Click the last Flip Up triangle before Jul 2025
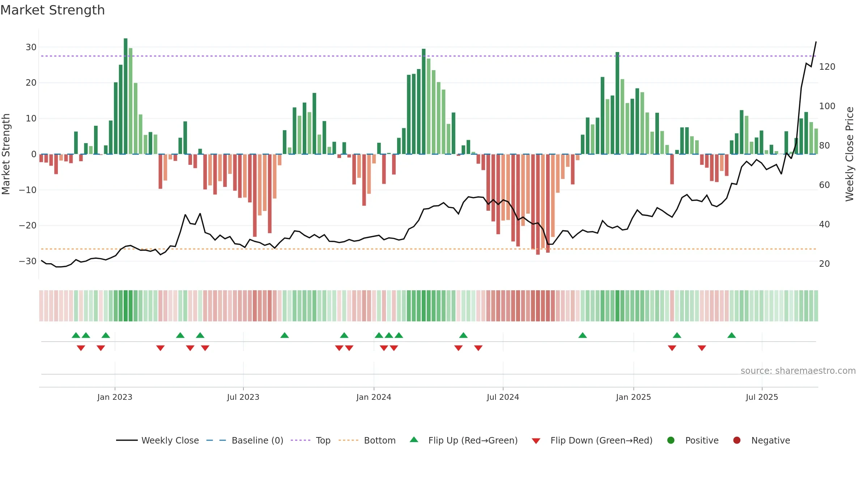 click(x=732, y=335)
